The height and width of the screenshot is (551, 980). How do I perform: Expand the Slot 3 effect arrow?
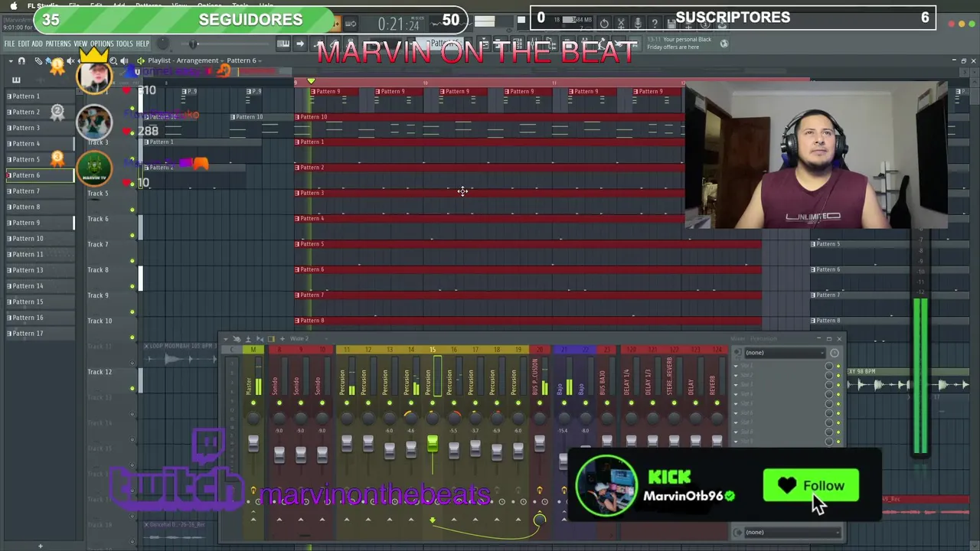(x=737, y=385)
